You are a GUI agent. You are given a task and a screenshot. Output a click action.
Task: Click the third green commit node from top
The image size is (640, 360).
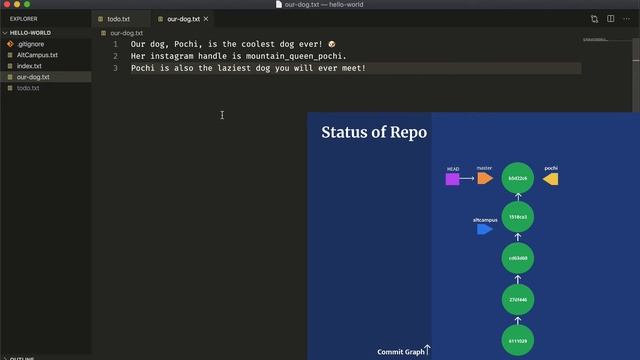click(x=518, y=258)
